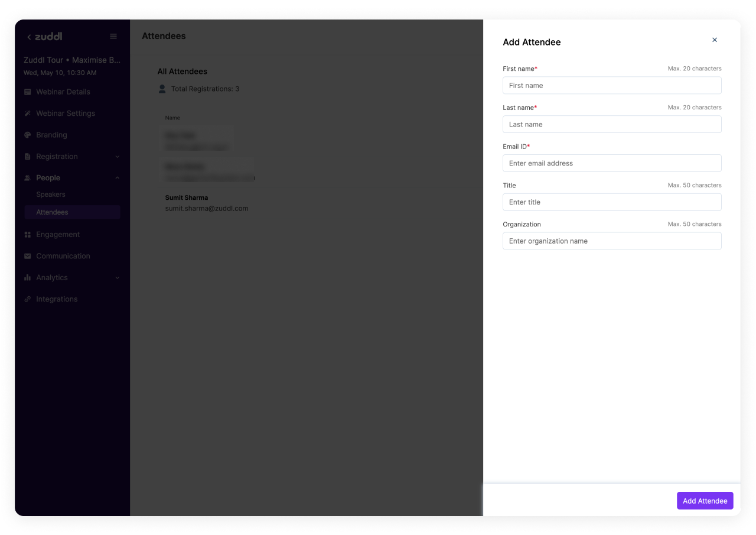The height and width of the screenshot is (535, 756).
Task: Close the Add Attendee panel
Action: (x=715, y=40)
